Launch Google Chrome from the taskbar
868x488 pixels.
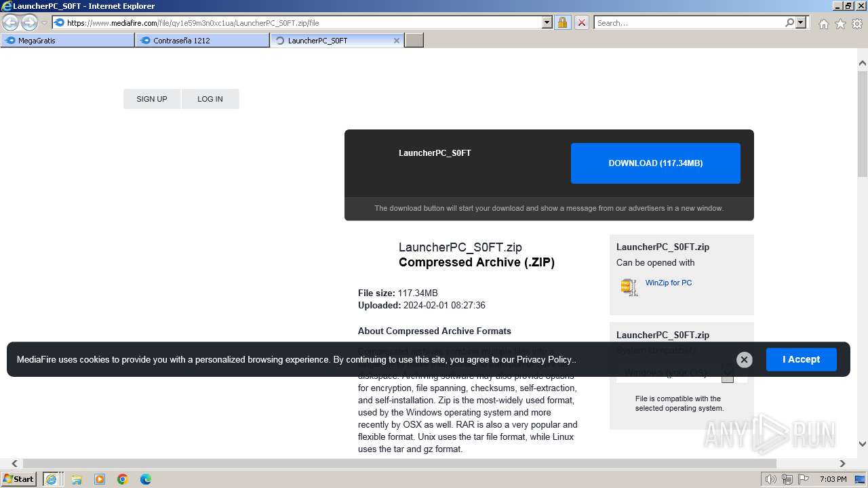point(123,479)
